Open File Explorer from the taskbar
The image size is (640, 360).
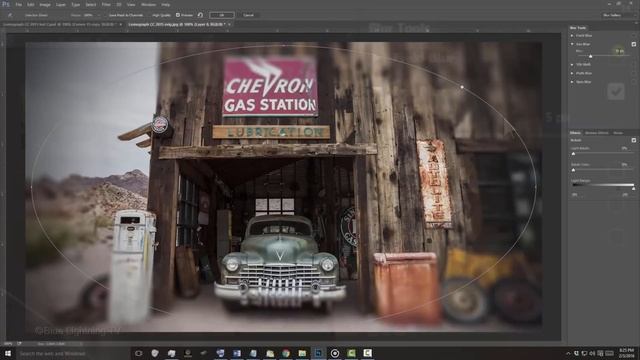(x=302, y=353)
